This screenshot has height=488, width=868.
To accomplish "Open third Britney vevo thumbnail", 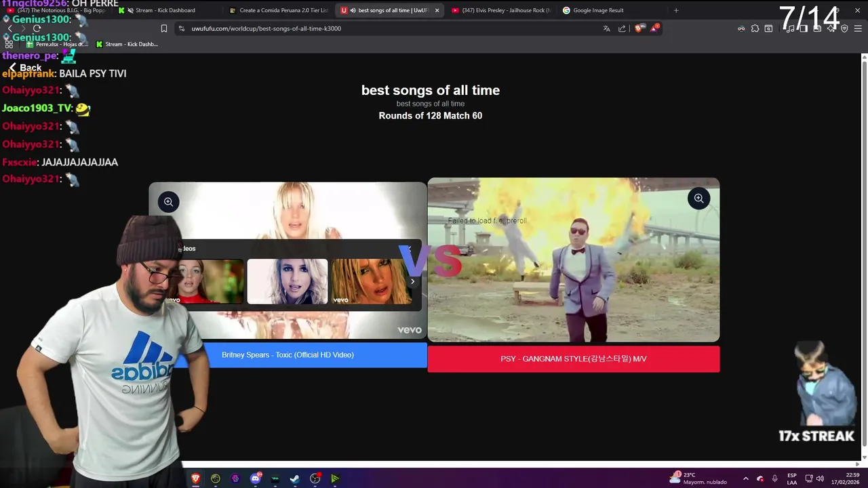I will coord(372,281).
